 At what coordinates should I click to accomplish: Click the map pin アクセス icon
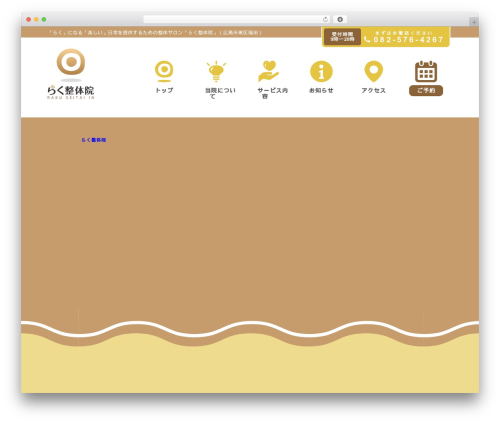374,71
